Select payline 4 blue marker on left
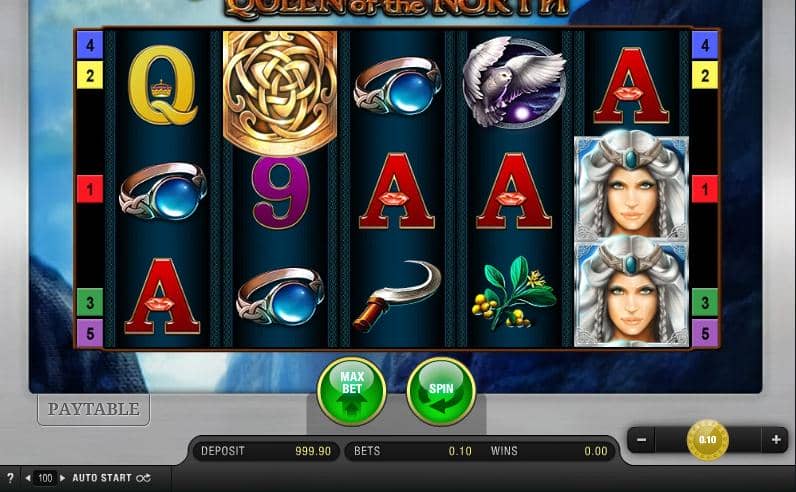Viewport: 796px width, 492px height. pos(90,45)
